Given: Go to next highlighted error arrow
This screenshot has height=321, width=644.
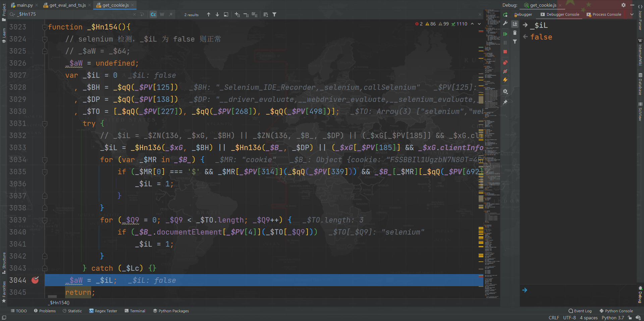Looking at the screenshot, I should point(479,24).
